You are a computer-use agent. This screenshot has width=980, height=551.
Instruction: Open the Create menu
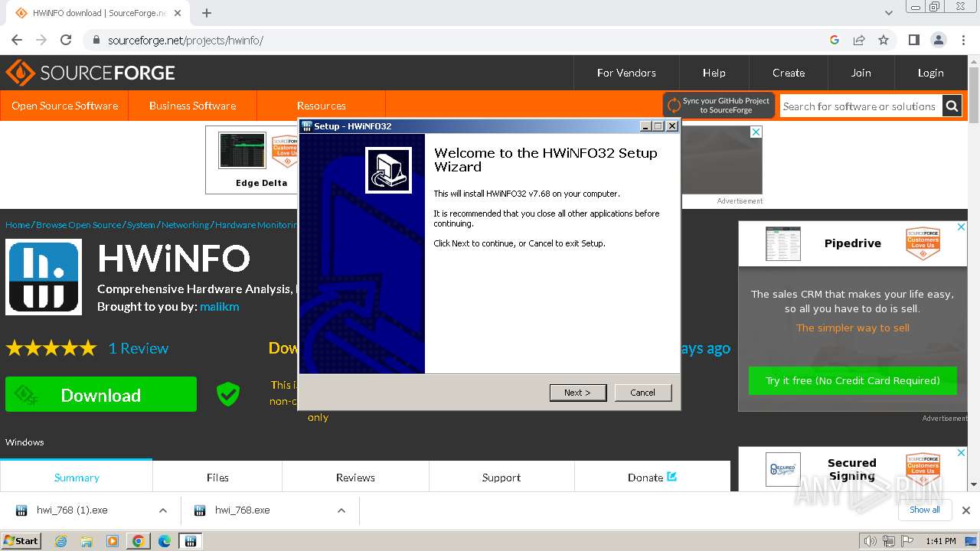(x=789, y=73)
